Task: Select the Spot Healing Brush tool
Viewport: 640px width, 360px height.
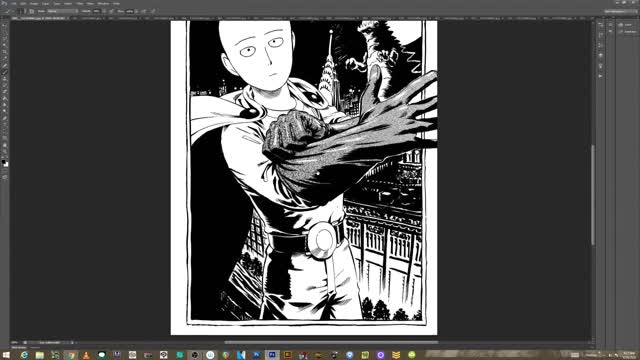Action: [x=5, y=65]
